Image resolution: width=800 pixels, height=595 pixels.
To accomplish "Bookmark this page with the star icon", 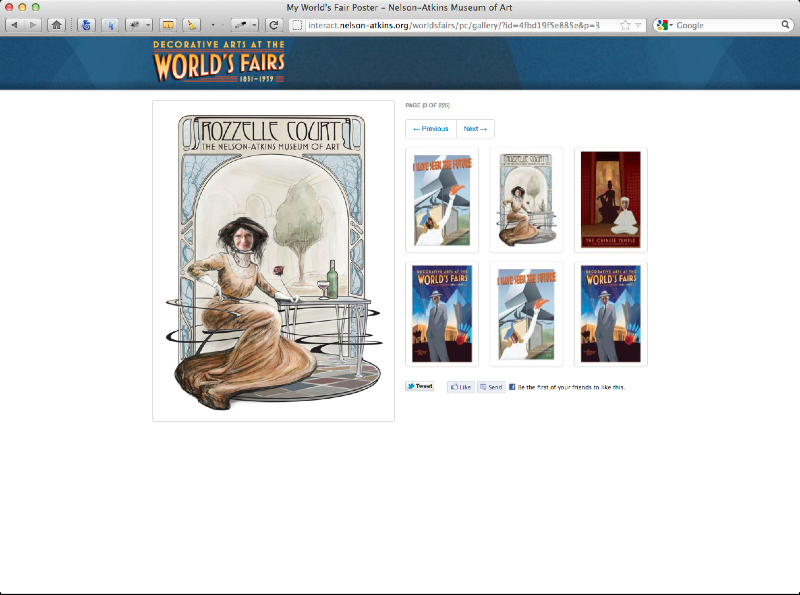I will [625, 25].
